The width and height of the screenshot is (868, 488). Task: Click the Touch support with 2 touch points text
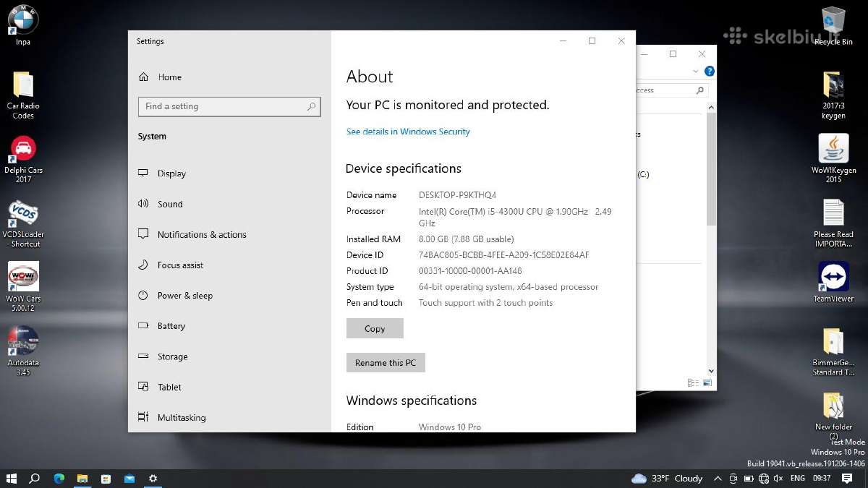[x=485, y=303]
